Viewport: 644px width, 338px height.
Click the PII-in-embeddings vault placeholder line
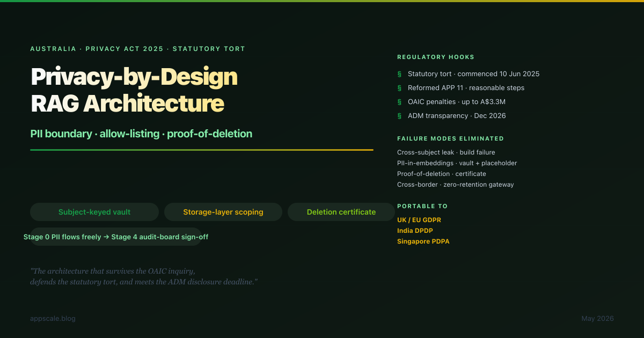(x=457, y=163)
